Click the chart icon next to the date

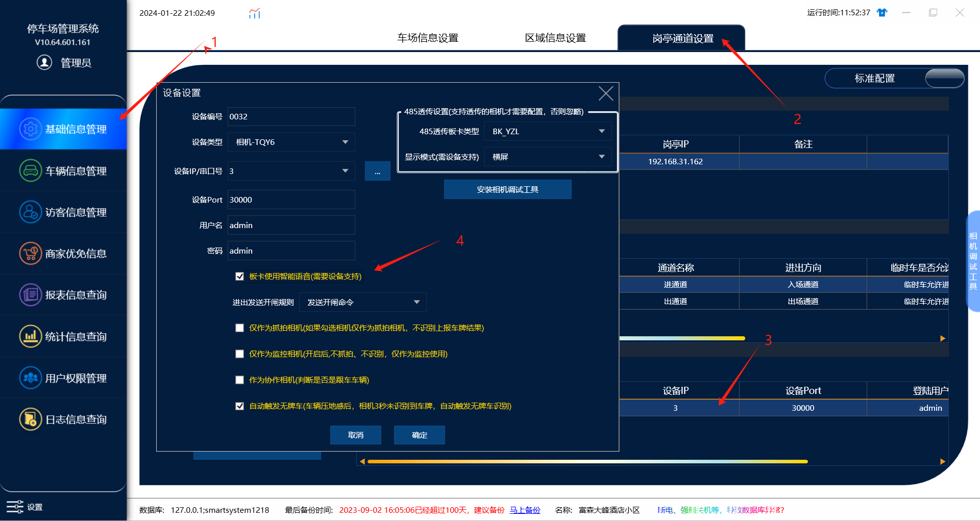(254, 13)
